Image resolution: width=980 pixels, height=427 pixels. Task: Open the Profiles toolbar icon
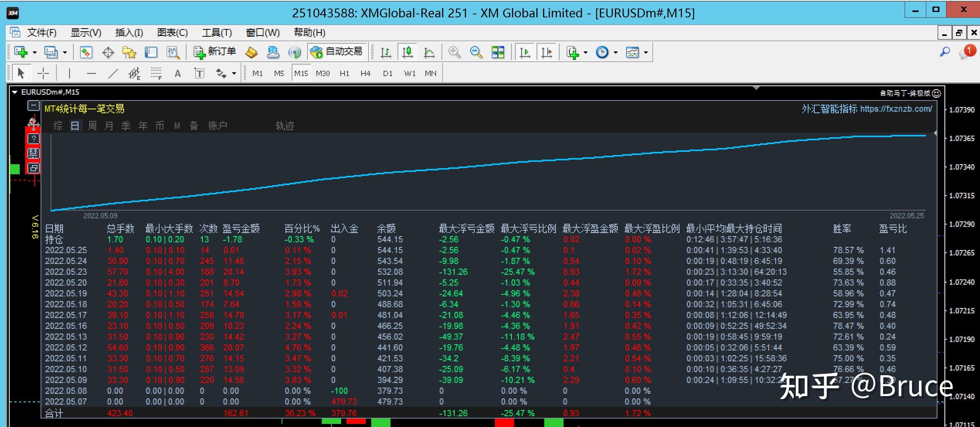click(x=51, y=52)
